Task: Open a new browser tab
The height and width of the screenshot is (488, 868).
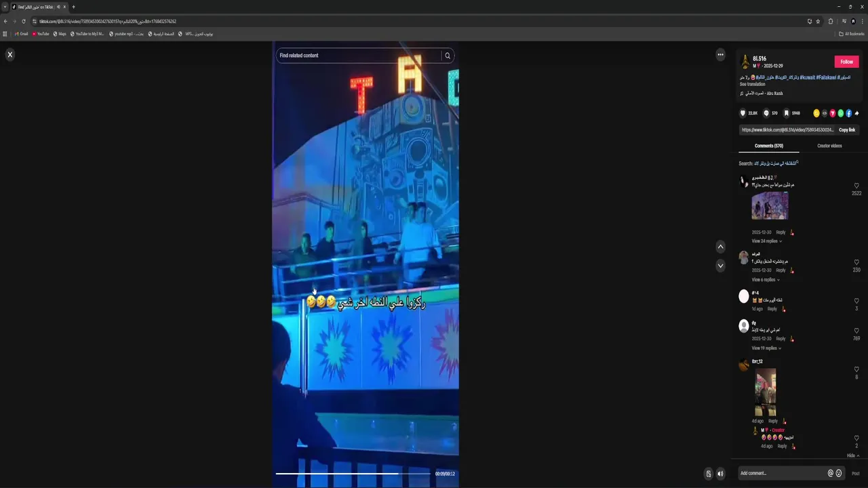Action: click(73, 7)
